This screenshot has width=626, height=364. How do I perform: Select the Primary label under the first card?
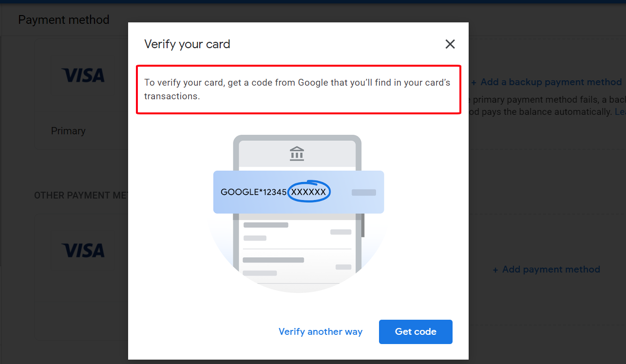68,131
